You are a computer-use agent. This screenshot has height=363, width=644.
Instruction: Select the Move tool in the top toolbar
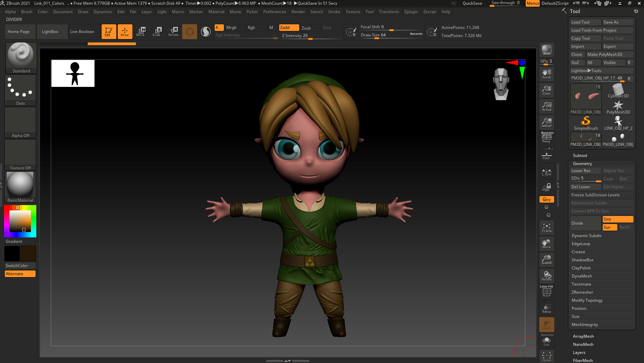pos(141,31)
